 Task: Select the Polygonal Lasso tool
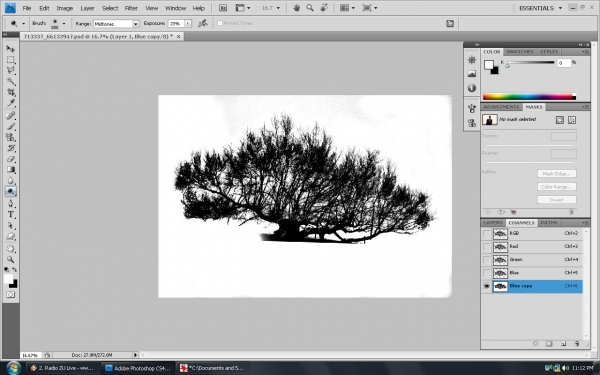[10, 70]
